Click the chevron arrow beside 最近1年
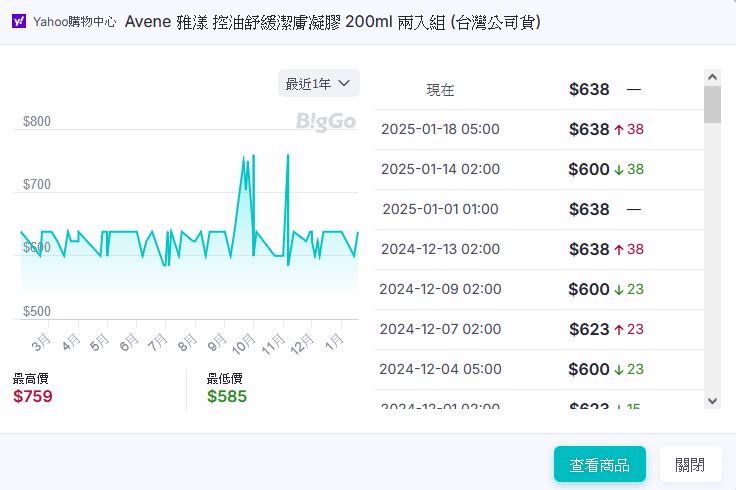This screenshot has width=736, height=490. (345, 83)
